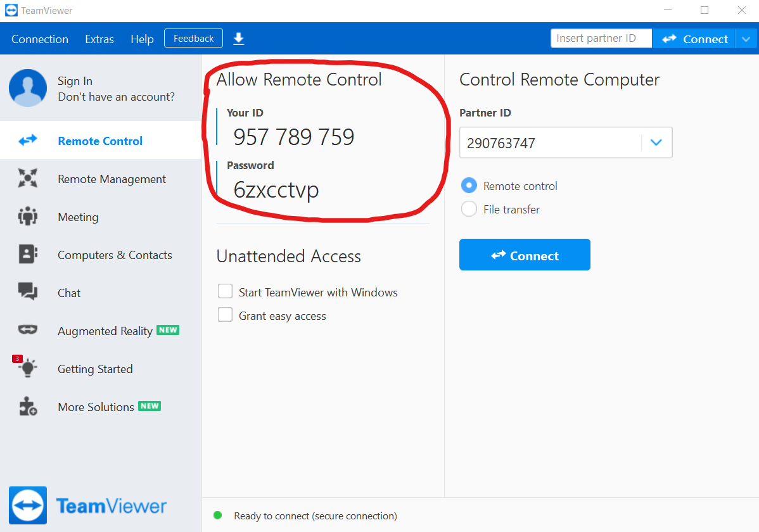
Task: Click the Augmented Reality headset icon
Action: point(28,330)
